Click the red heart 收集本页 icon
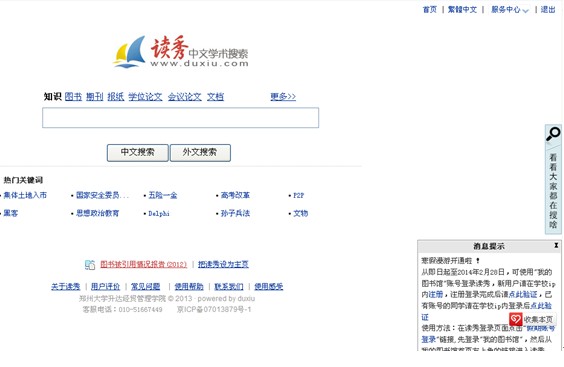Image resolution: width=564 pixels, height=367 pixels. point(515,319)
